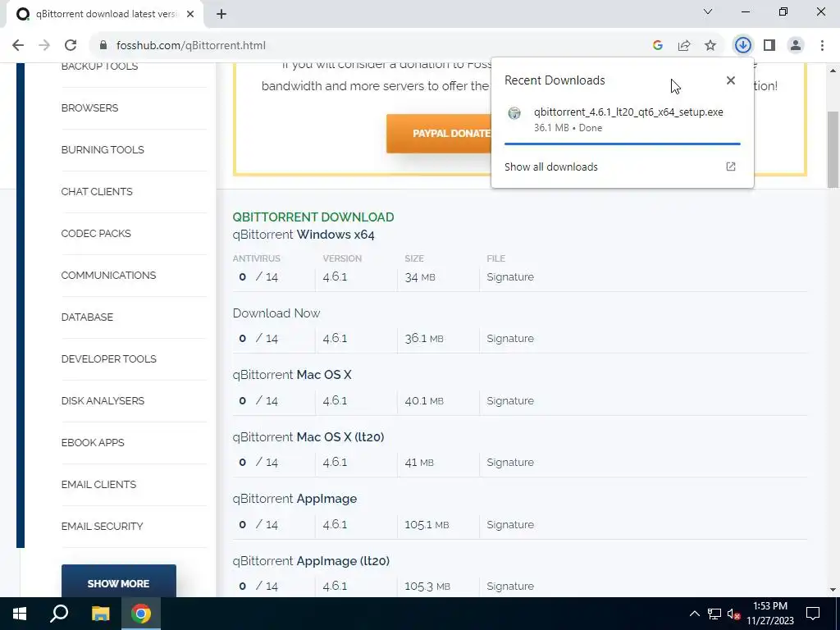Open downloads page via external link icon
This screenshot has width=840, height=630.
(731, 167)
